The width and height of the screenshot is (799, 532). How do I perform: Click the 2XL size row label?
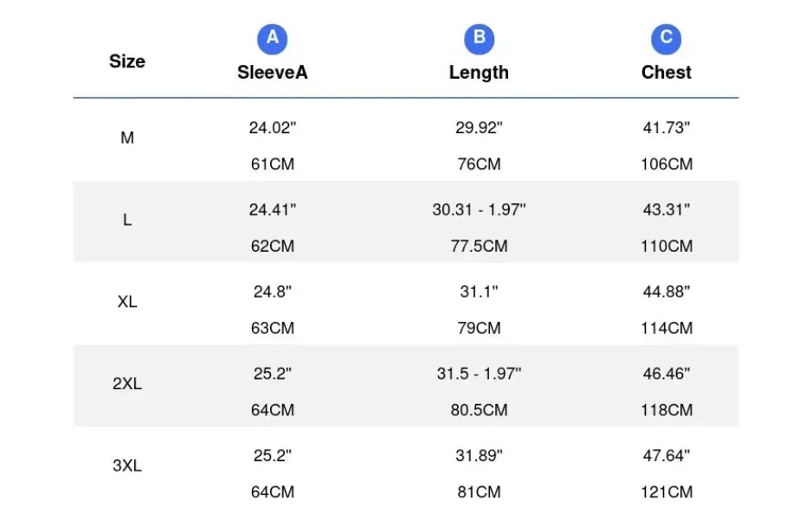pos(127,383)
